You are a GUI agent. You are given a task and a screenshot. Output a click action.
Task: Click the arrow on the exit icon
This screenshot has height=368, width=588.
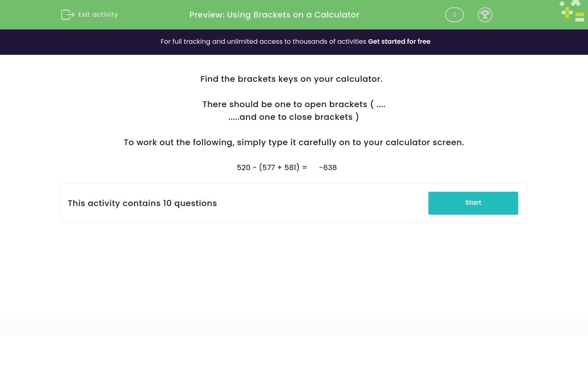point(70,15)
